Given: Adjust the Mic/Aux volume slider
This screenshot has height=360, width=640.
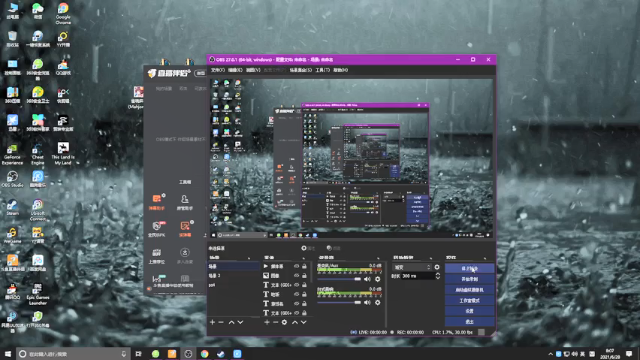Looking at the screenshot, I should (x=339, y=279).
